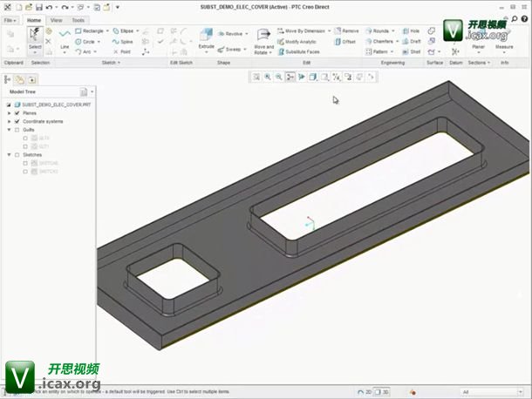Start the Sweep tool
This screenshot has width=532, height=399.
(229, 49)
